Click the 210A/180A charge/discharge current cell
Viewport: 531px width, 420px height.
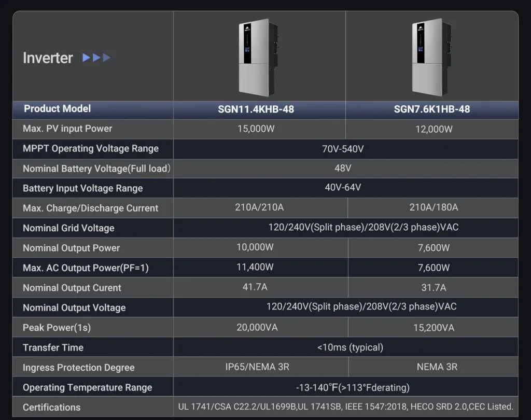(x=434, y=207)
